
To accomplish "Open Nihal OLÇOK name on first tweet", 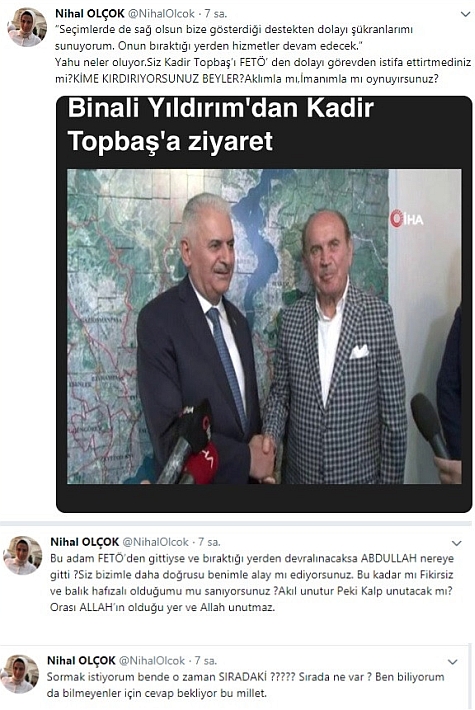I will [90, 14].
